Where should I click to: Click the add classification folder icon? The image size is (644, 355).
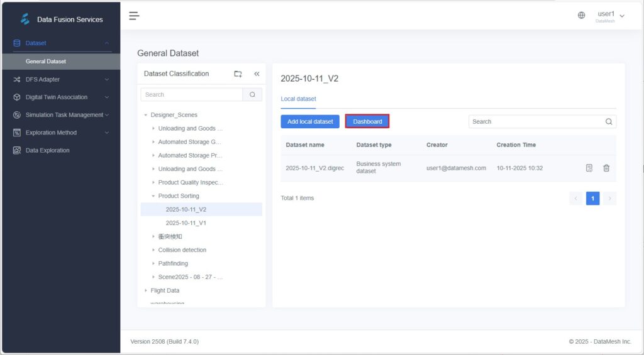(x=238, y=74)
